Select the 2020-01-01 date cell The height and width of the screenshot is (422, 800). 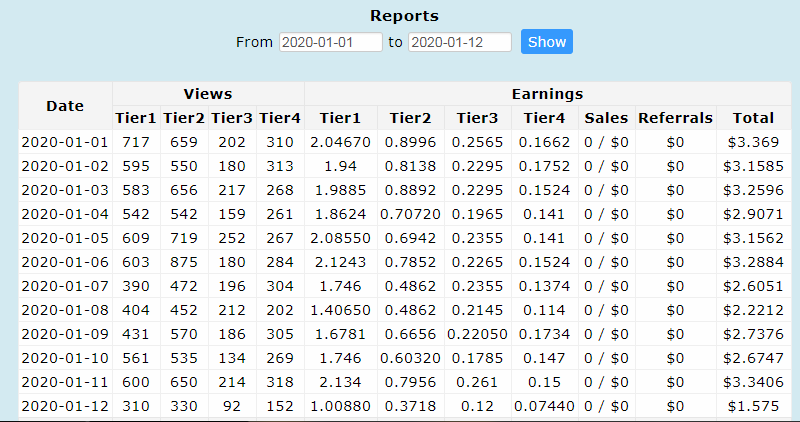tap(65, 142)
